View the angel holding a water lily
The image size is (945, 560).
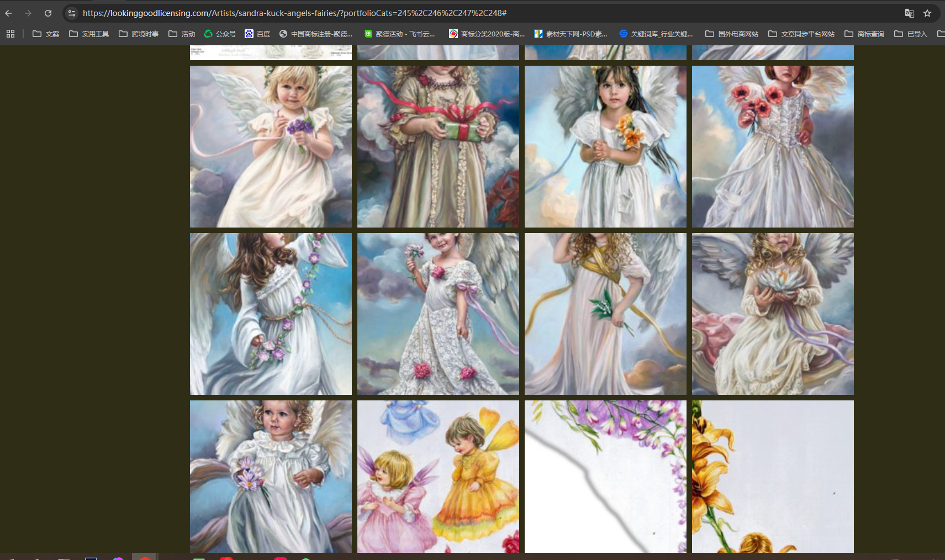(773, 314)
